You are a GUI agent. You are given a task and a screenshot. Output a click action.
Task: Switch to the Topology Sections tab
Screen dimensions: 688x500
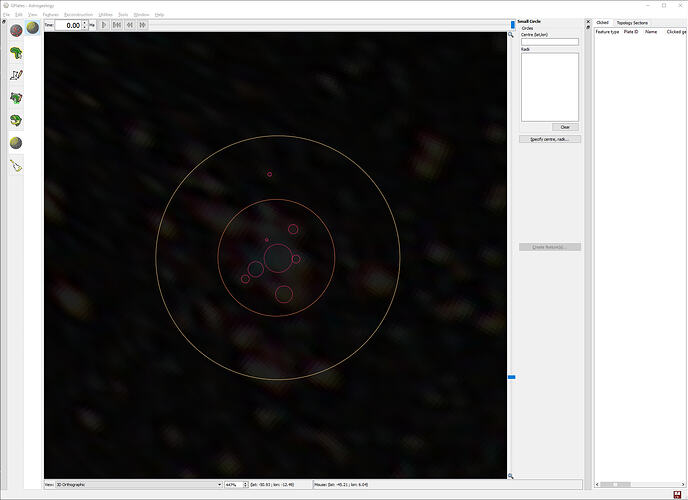632,23
